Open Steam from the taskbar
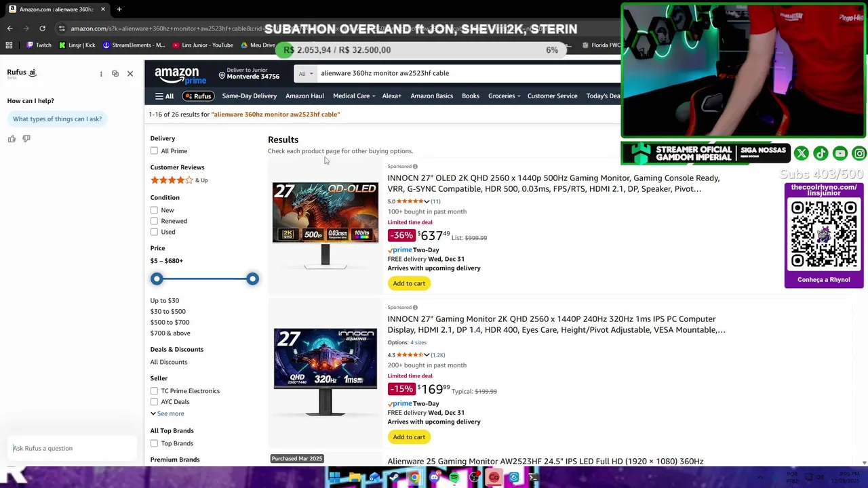Screen dimensions: 868x488 pyautogui.click(x=394, y=478)
